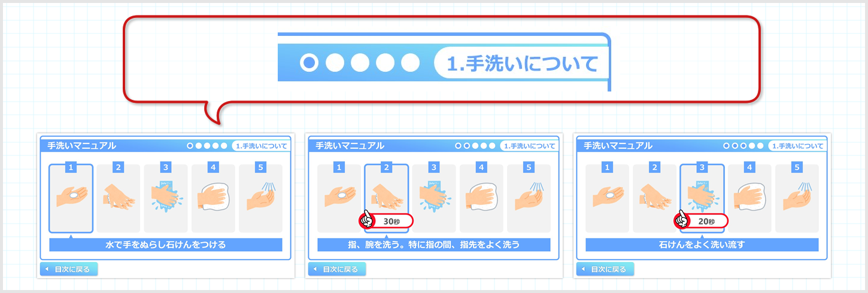This screenshot has width=868, height=293.
Task: Click the caption bar 指、腕を洗う。特に指の間、指先をよく洗う
Action: coord(434,245)
